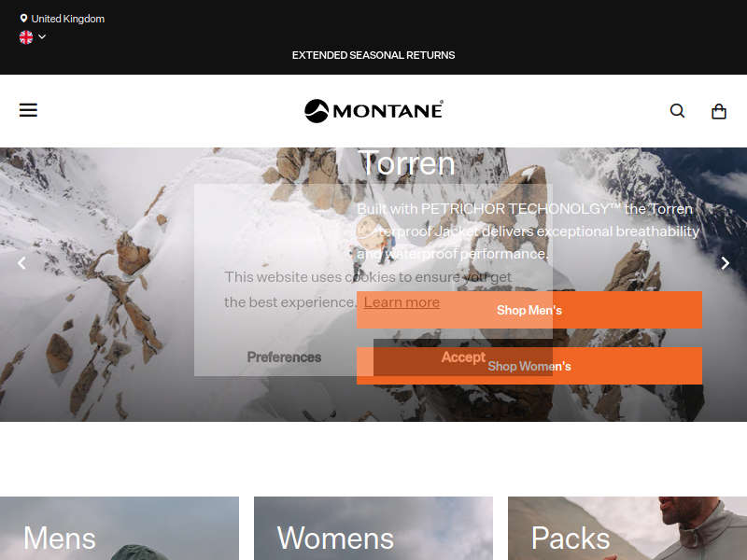This screenshot has width=747, height=560.
Task: Follow the Learn more cookie link
Action: click(x=402, y=302)
